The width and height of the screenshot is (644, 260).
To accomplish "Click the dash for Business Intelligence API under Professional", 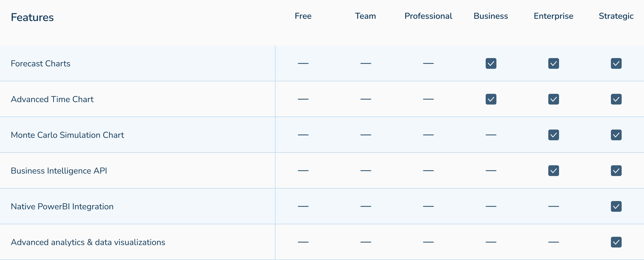I will [428, 171].
